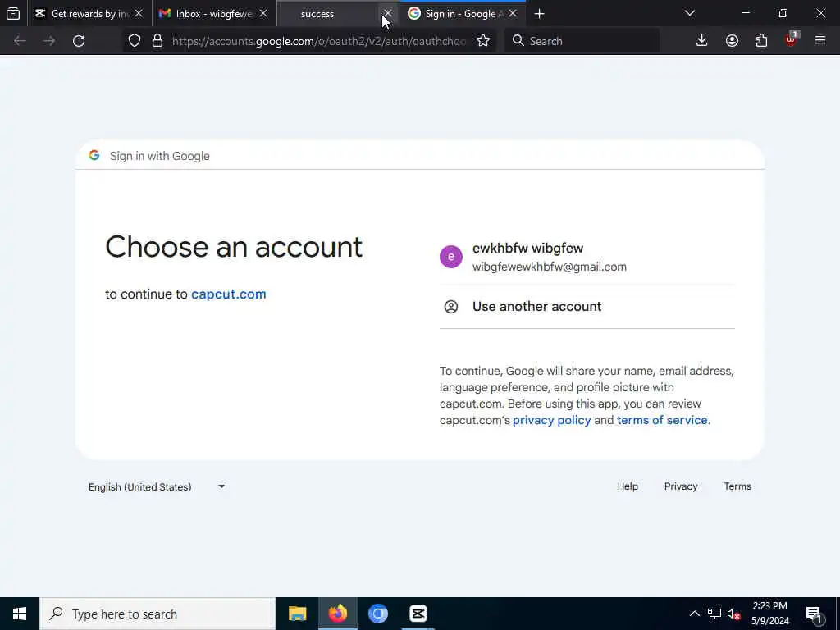Open Chromium-style browser icon in taskbar
Image resolution: width=840 pixels, height=630 pixels.
coord(377,614)
